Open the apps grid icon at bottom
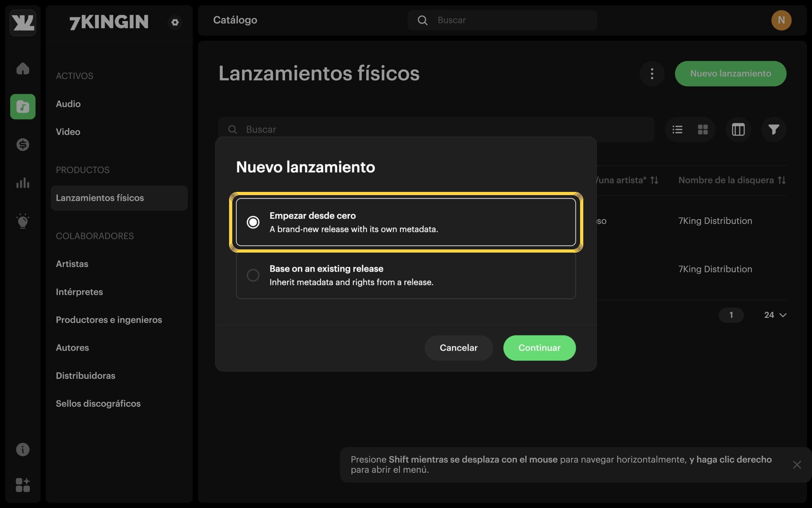The width and height of the screenshot is (812, 508). 23,485
